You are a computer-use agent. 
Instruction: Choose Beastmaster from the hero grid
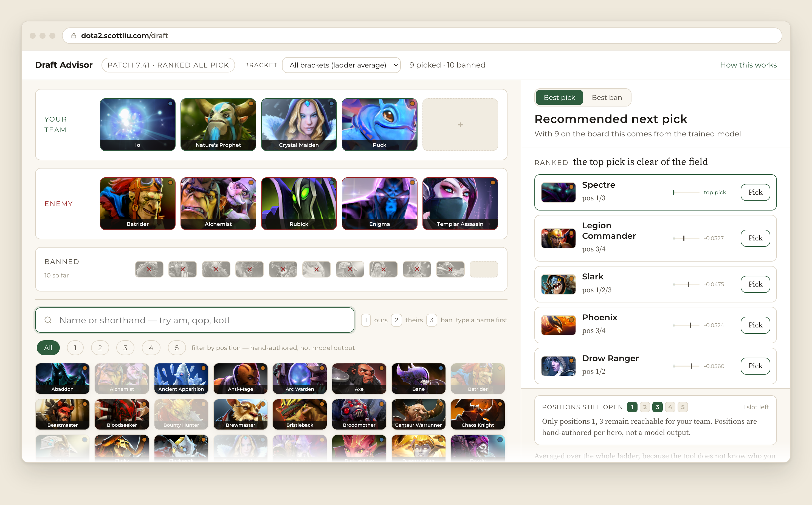[63, 414]
